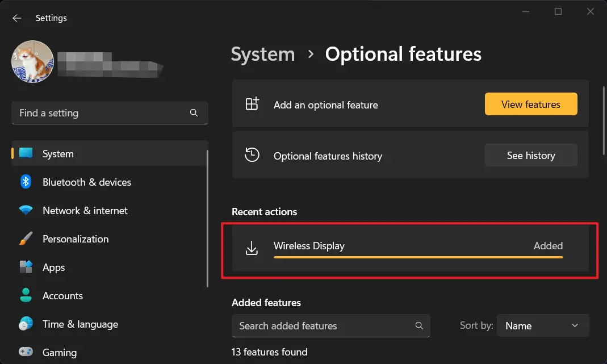Click the Optional features history clock icon

coord(252,154)
